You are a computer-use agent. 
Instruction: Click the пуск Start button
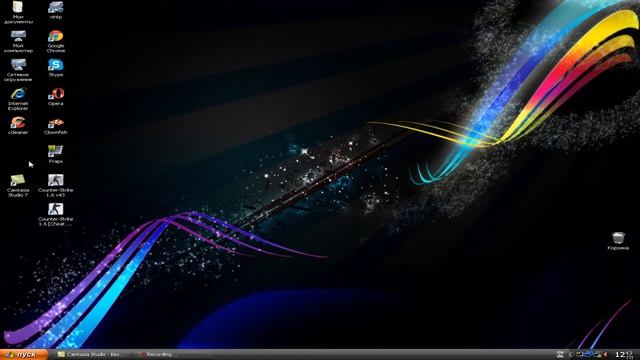(x=24, y=354)
